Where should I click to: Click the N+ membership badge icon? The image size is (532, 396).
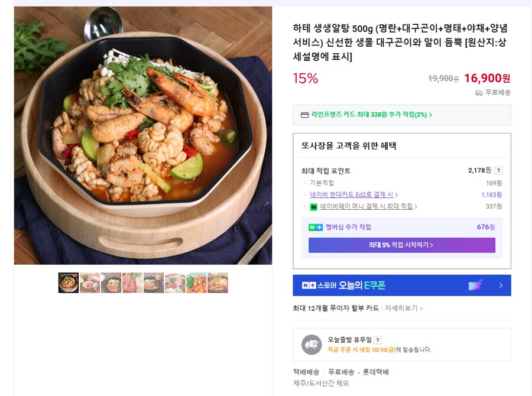tap(316, 228)
